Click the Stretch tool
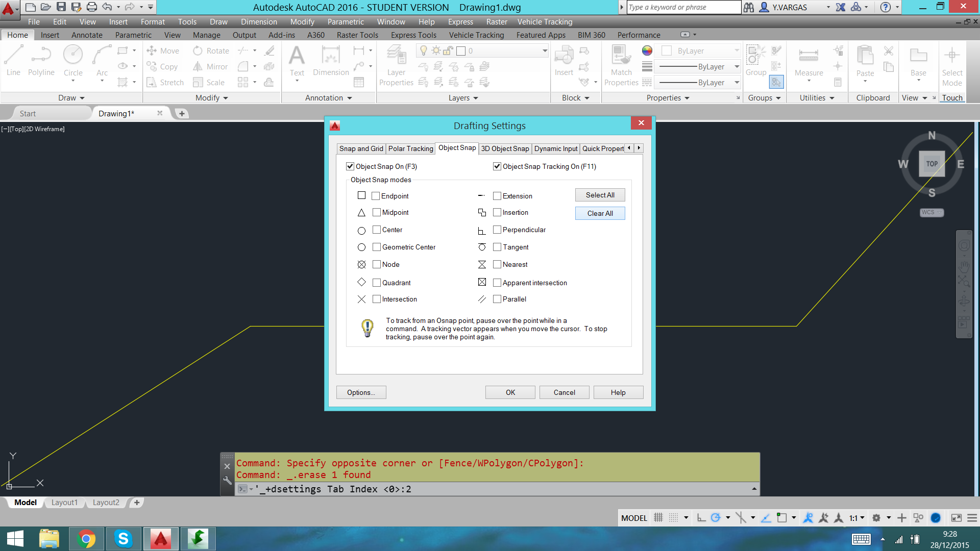 165,82
